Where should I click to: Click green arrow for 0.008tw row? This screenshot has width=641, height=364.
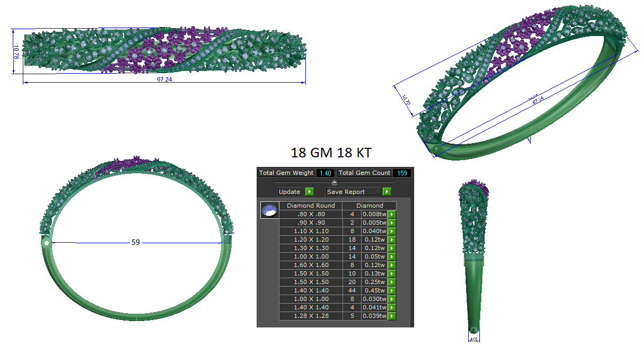[392, 214]
